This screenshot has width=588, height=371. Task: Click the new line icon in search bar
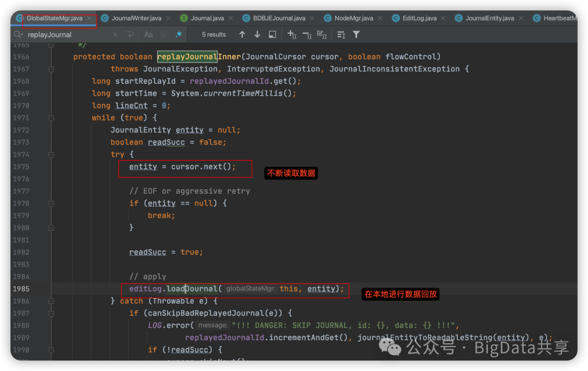[x=130, y=34]
